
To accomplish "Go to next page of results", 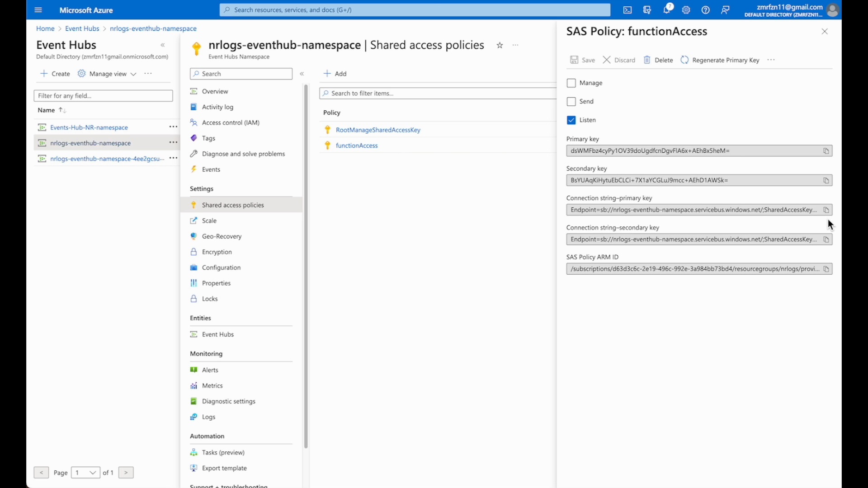I will pos(126,473).
